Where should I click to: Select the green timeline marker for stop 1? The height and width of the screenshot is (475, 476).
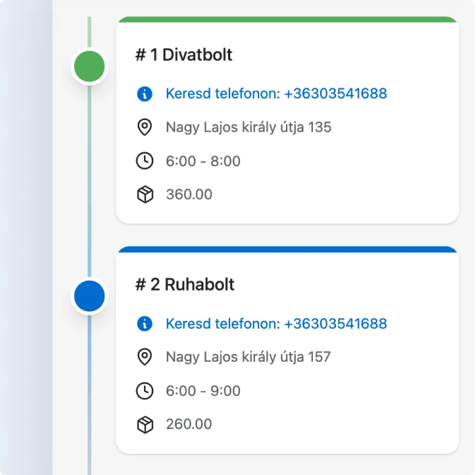(90, 67)
